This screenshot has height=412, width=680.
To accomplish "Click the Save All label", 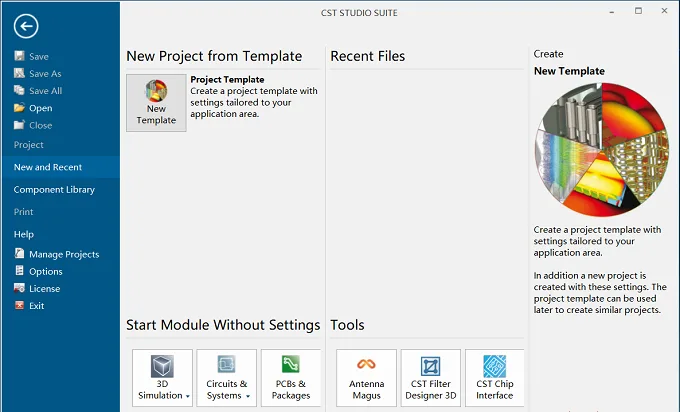I will [x=46, y=91].
